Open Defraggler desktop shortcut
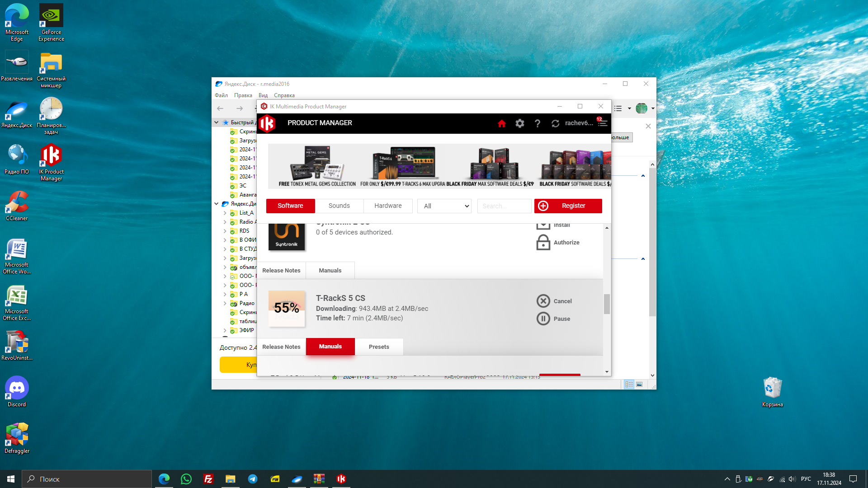868x488 pixels. [x=17, y=438]
